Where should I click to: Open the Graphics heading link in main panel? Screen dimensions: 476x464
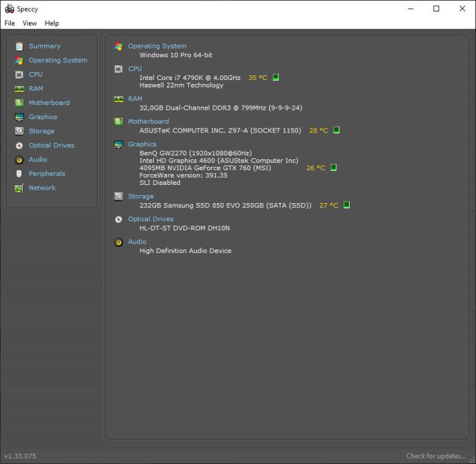coord(142,144)
